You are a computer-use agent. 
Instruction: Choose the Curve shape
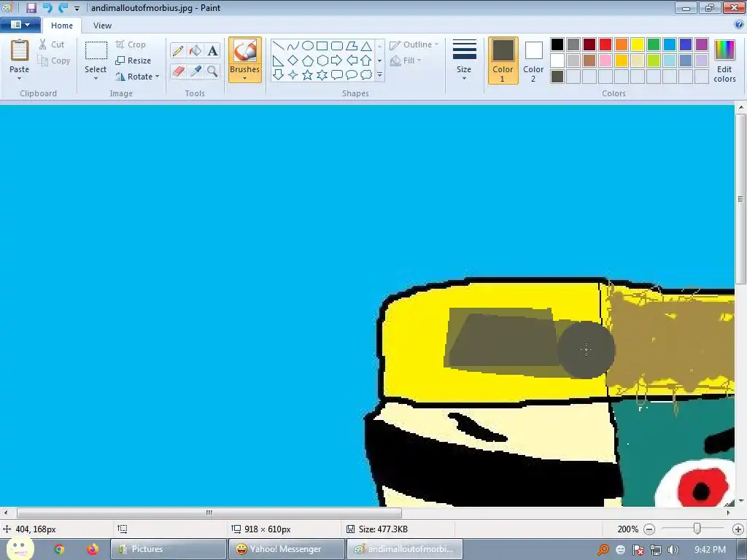click(x=293, y=46)
